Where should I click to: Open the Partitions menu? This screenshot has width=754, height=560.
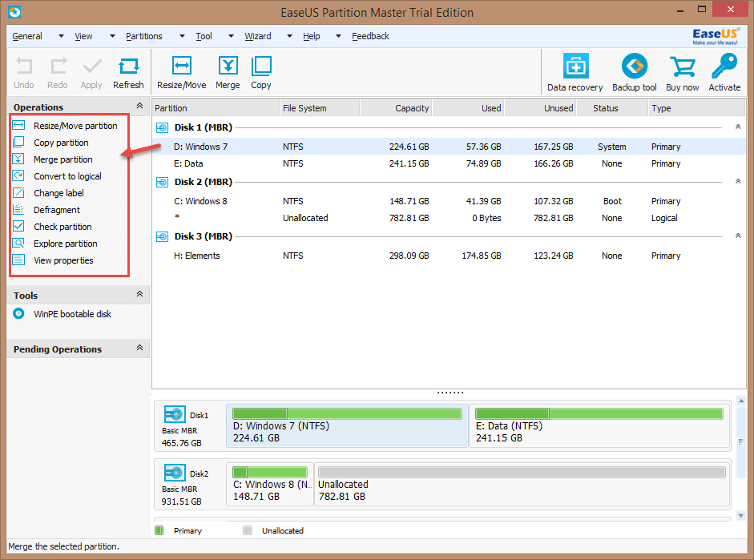[143, 36]
